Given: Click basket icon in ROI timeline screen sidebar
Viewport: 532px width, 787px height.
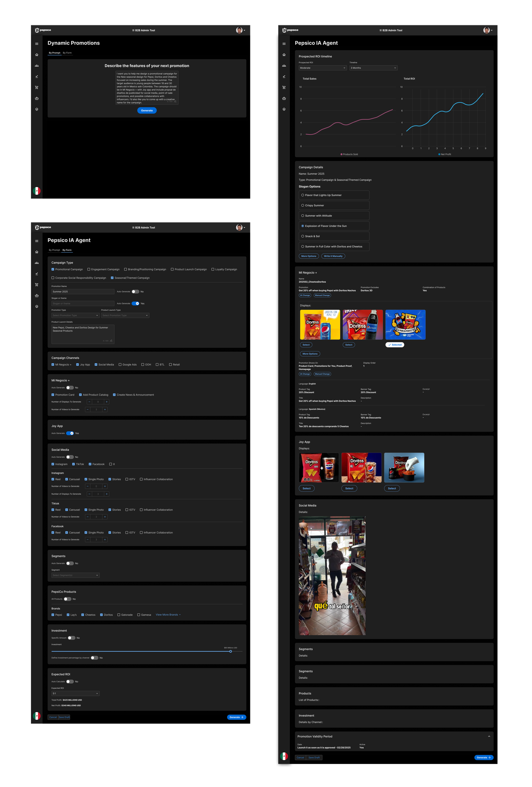Looking at the screenshot, I should 284,98.
